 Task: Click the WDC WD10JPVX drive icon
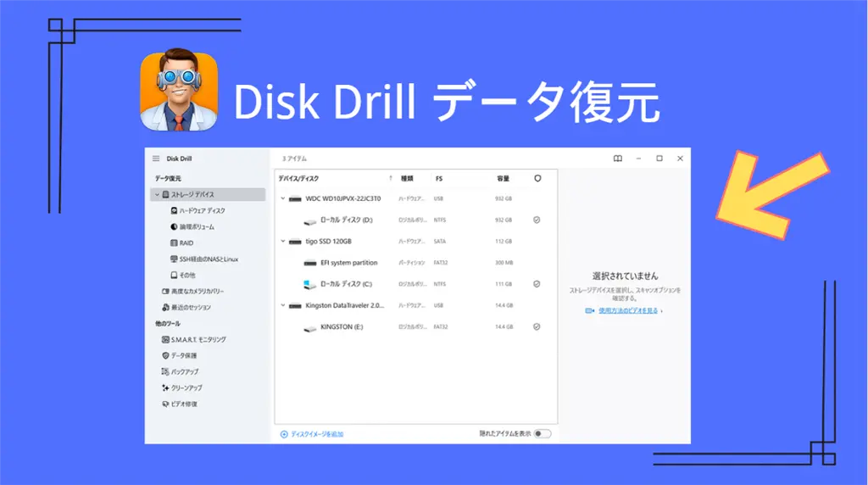295,198
